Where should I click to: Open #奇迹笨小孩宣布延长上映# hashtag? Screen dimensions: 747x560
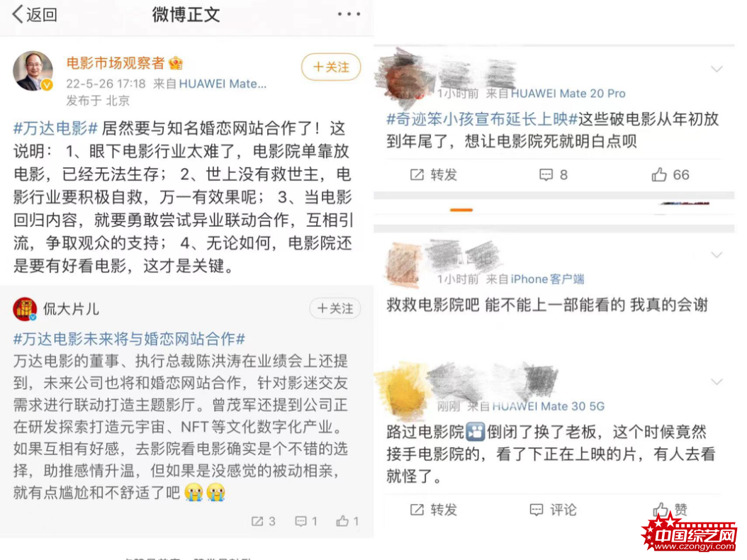point(482,119)
